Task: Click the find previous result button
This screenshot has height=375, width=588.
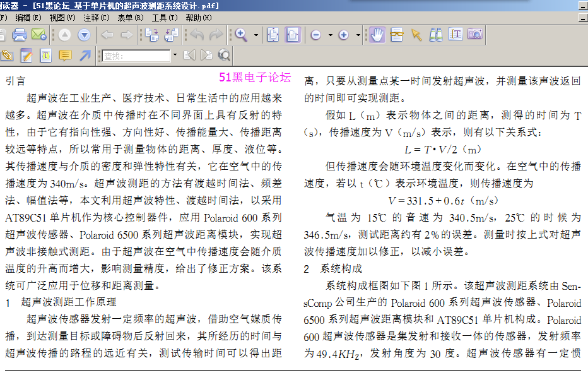Action: tap(189, 56)
